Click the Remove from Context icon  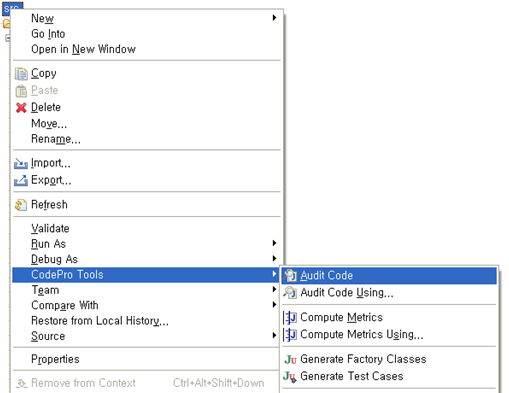point(21,383)
